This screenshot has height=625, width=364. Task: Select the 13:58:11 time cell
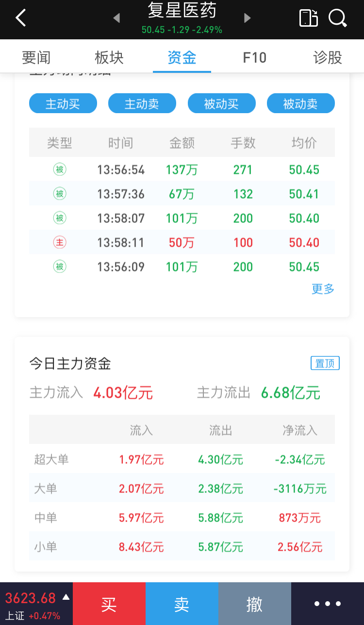click(121, 242)
